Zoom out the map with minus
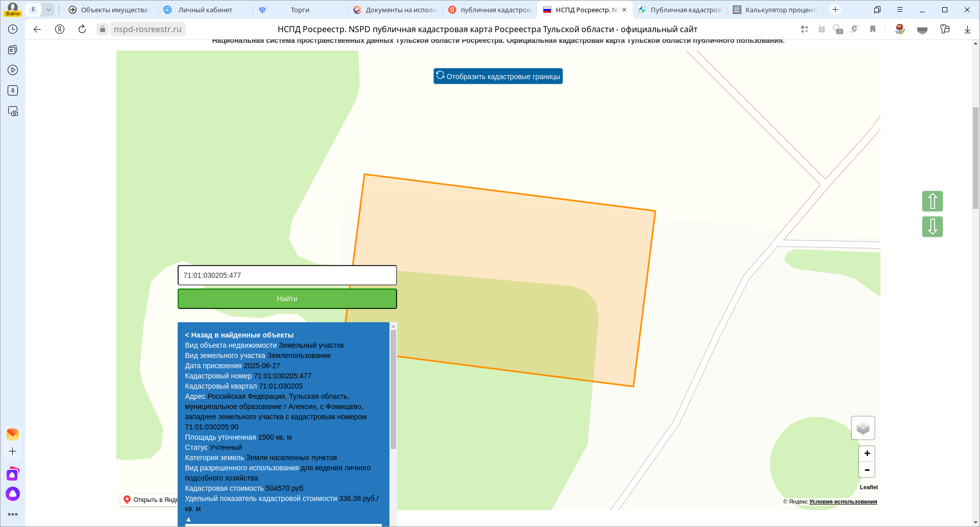 click(867, 470)
